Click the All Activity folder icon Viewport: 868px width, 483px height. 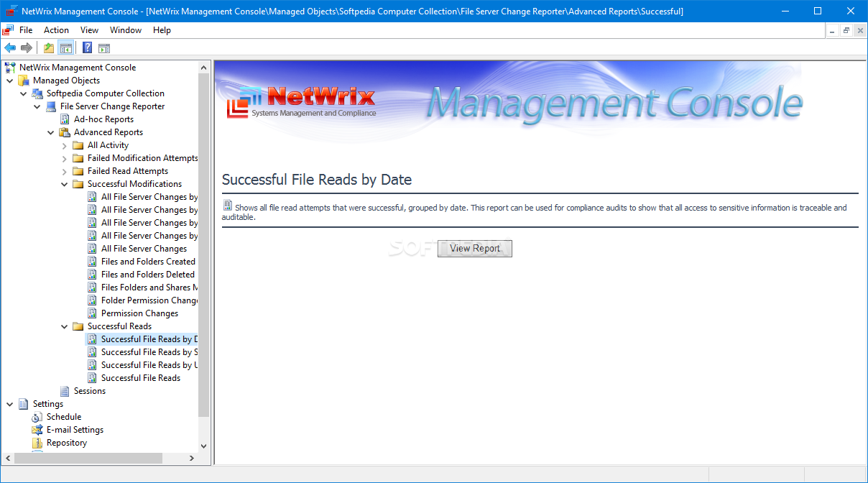(78, 145)
